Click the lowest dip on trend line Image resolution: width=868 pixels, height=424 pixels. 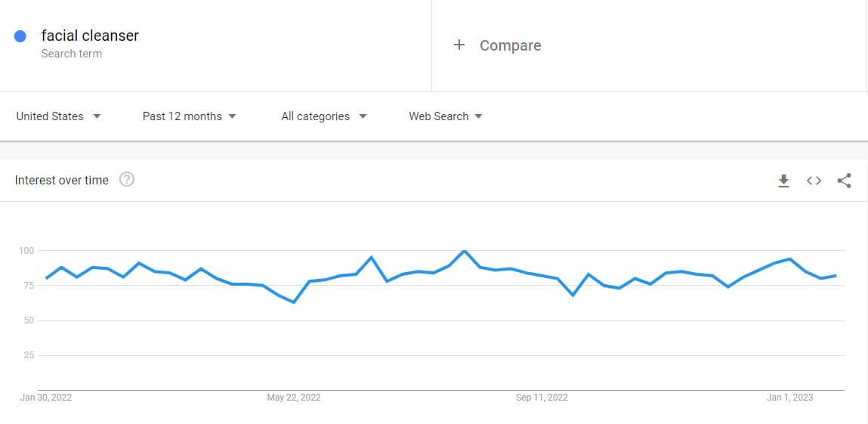(294, 302)
